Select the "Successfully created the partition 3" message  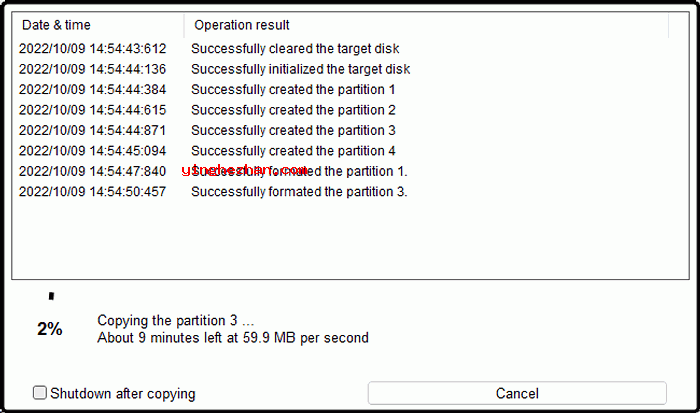[293, 130]
